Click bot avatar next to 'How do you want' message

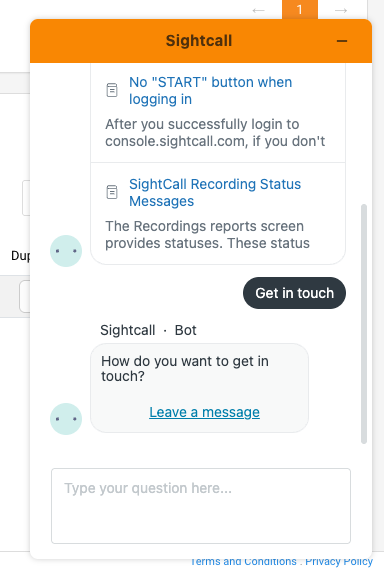[x=66, y=419]
